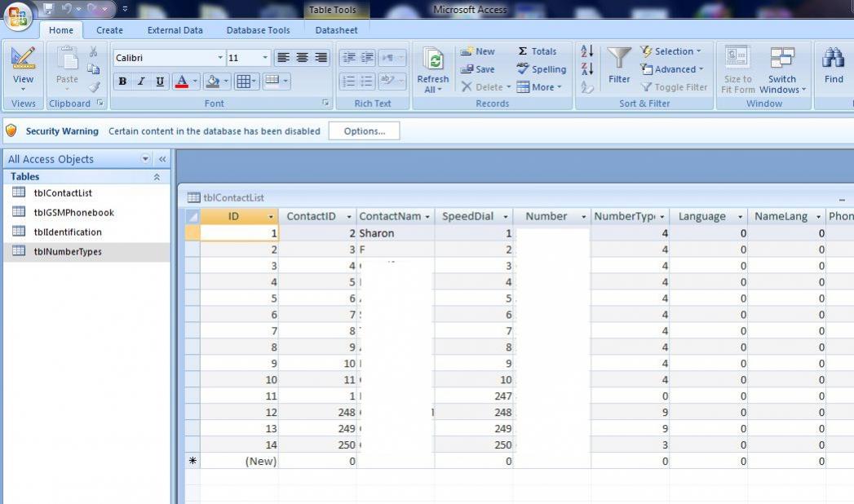Screen dimensions: 854x504
Task: Clear all sorts icon
Action: (x=587, y=87)
